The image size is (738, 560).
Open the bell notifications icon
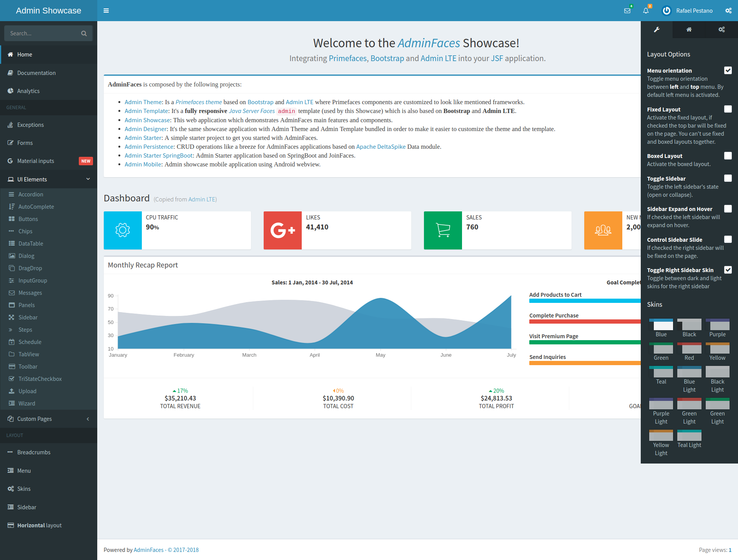pos(646,11)
